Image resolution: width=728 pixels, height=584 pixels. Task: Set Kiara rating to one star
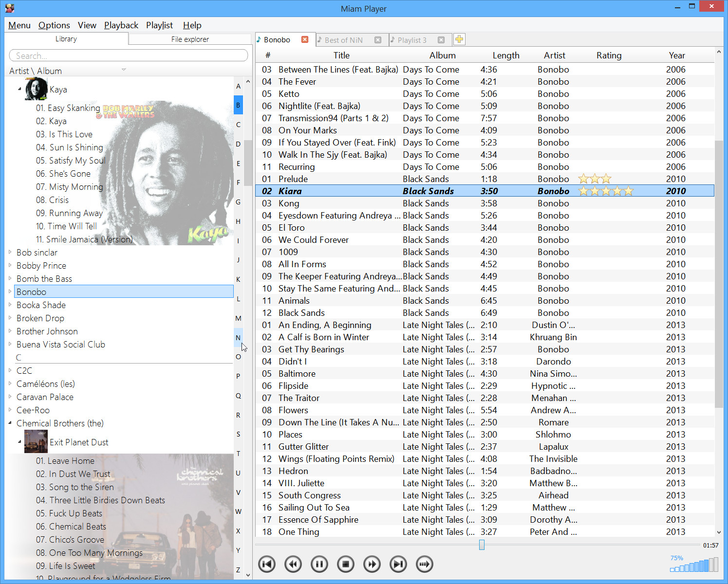click(583, 191)
